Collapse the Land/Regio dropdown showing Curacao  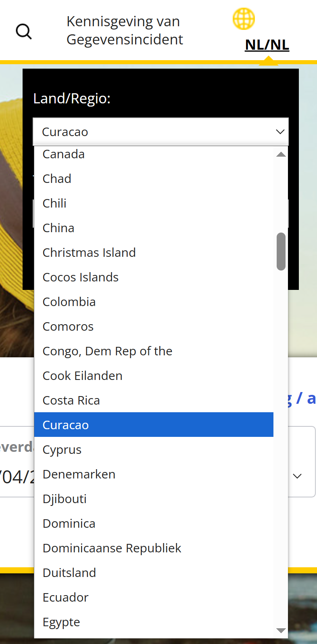(161, 132)
